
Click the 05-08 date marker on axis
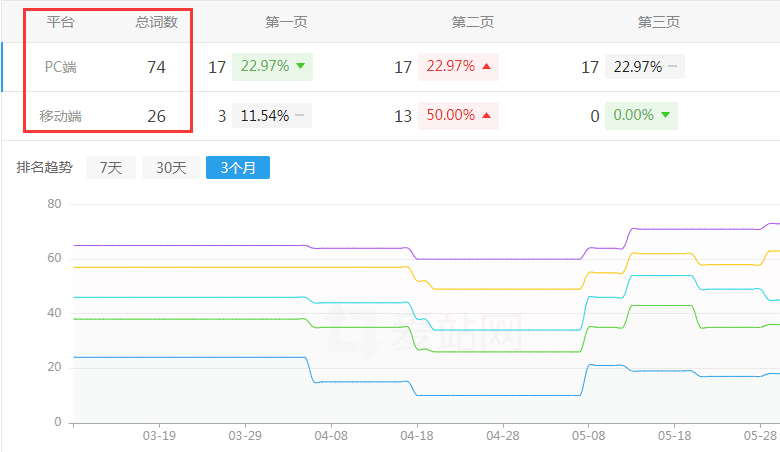coord(589,437)
